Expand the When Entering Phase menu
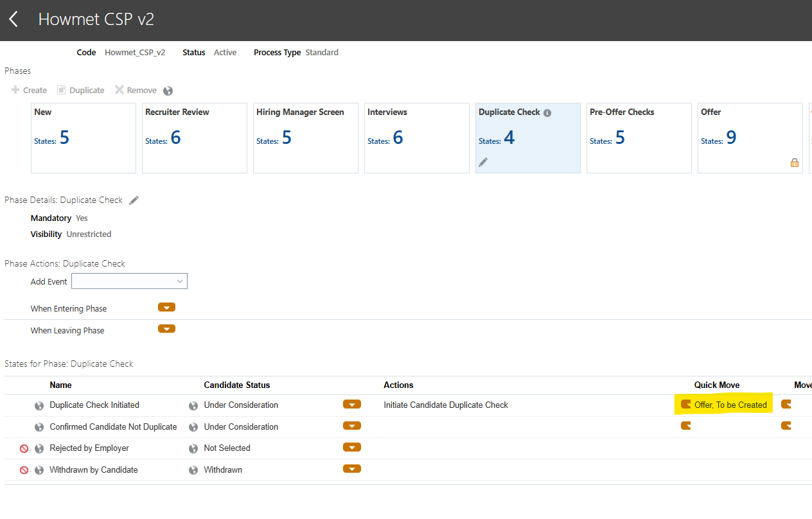This screenshot has height=519, width=812. coord(166,308)
